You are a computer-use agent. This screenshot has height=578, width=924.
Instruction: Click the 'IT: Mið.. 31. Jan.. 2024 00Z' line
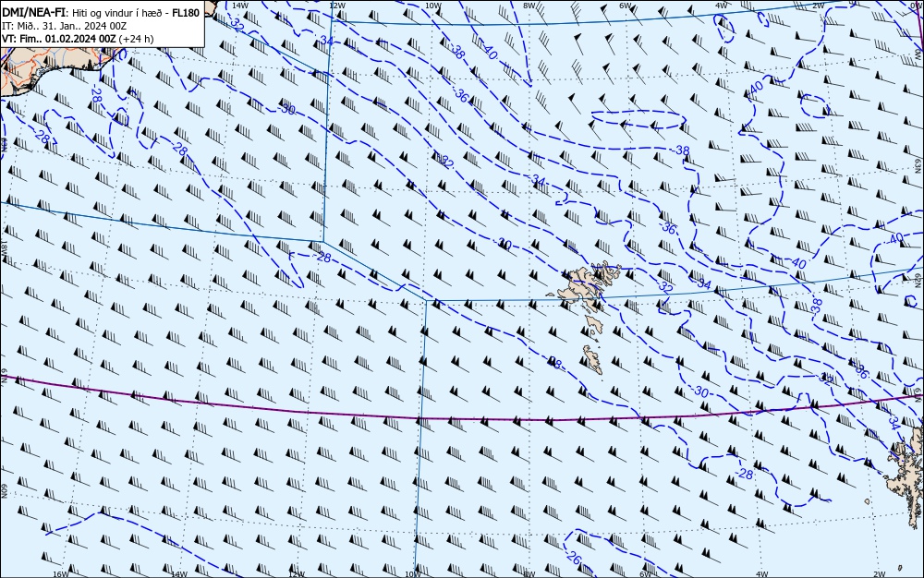click(65, 26)
